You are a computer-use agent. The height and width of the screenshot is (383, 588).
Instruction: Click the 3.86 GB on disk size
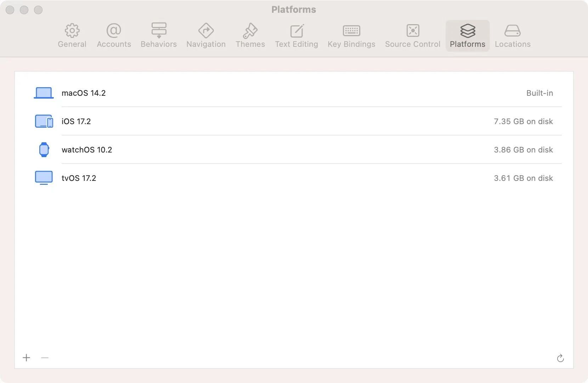pos(524,150)
